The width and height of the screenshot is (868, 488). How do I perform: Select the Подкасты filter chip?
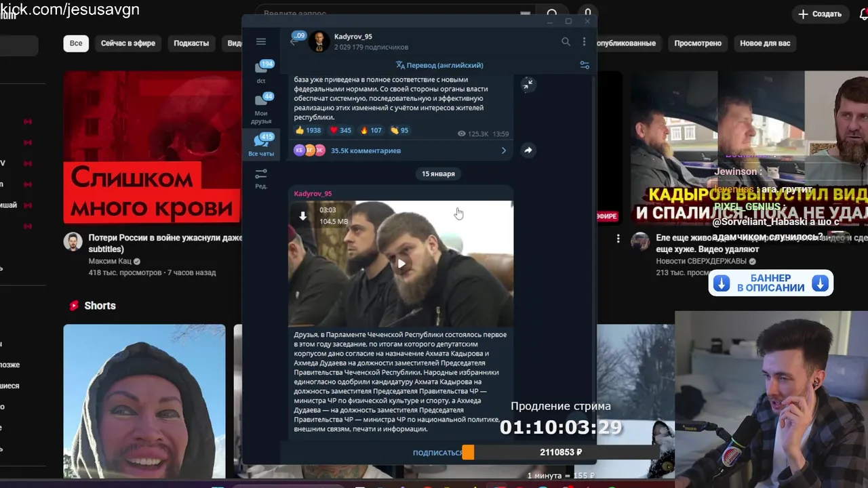tap(191, 43)
